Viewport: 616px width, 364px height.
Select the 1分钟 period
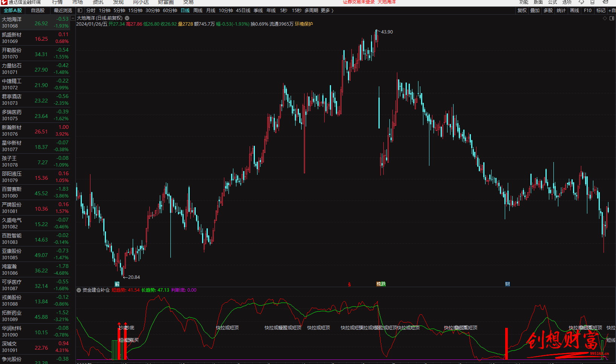pyautogui.click(x=105, y=11)
